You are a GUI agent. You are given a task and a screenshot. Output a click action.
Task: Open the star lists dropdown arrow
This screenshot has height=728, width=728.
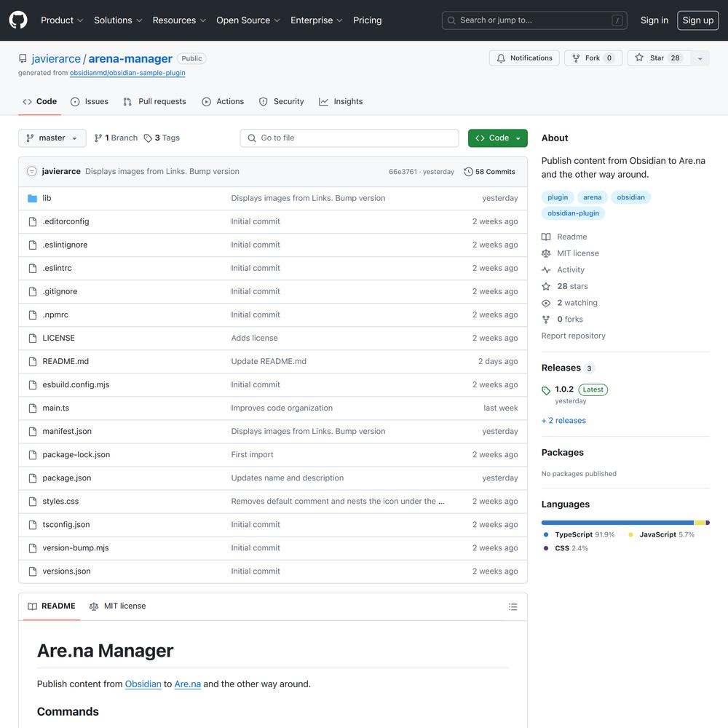[x=700, y=58]
